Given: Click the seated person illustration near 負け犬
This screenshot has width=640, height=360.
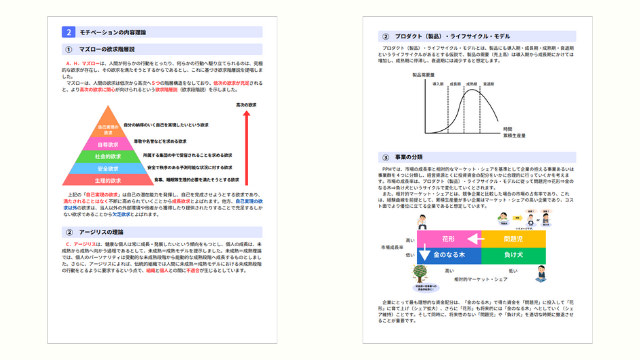Looking at the screenshot, I should [x=541, y=273].
